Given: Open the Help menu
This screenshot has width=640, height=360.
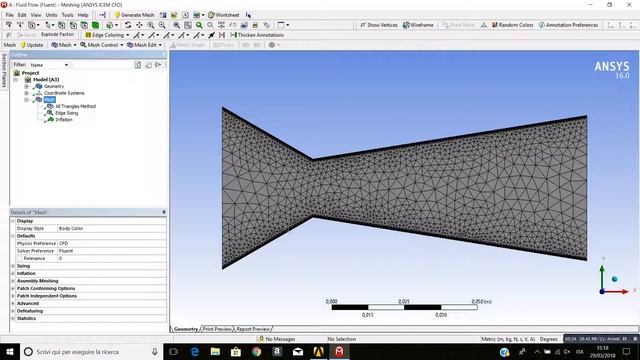Looking at the screenshot, I should click(x=83, y=15).
